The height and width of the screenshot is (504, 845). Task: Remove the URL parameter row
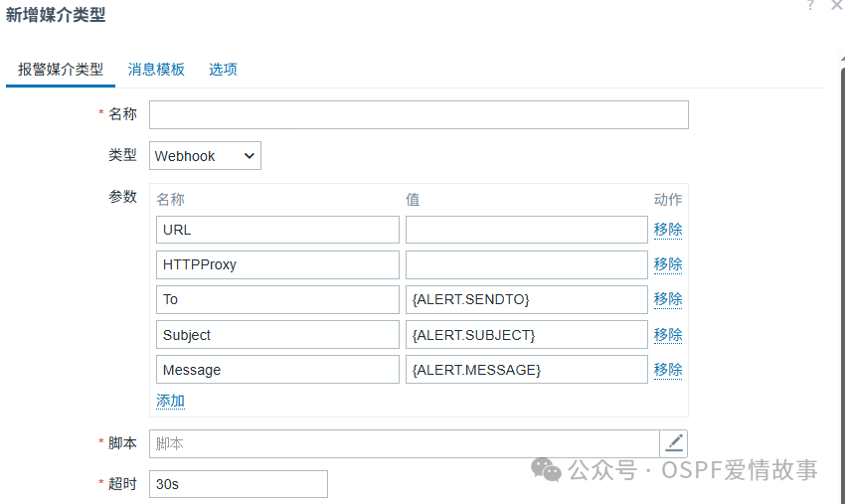668,230
